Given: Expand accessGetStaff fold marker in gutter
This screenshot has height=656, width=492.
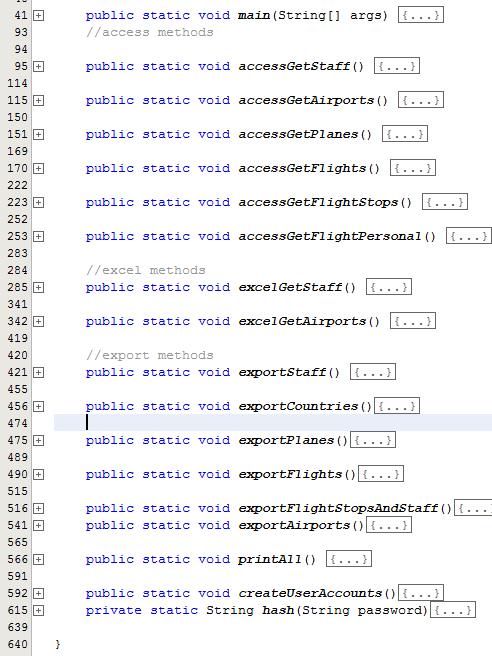Looking at the screenshot, I should (38, 67).
